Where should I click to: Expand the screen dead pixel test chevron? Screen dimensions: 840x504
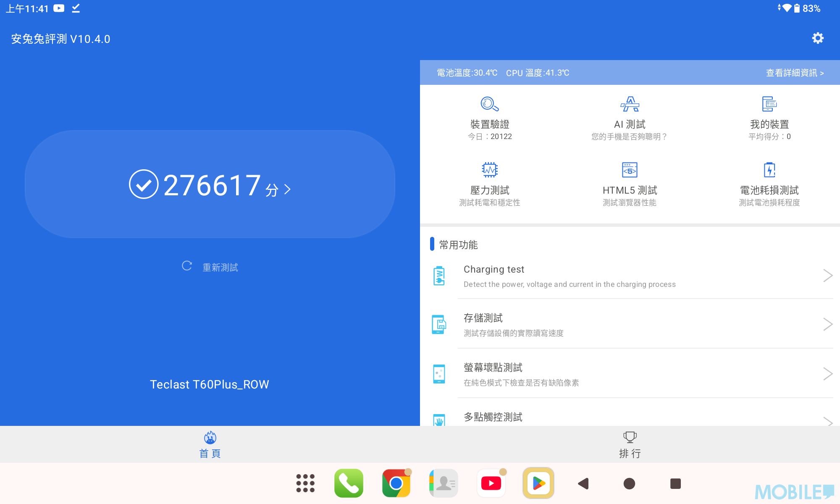(x=827, y=374)
